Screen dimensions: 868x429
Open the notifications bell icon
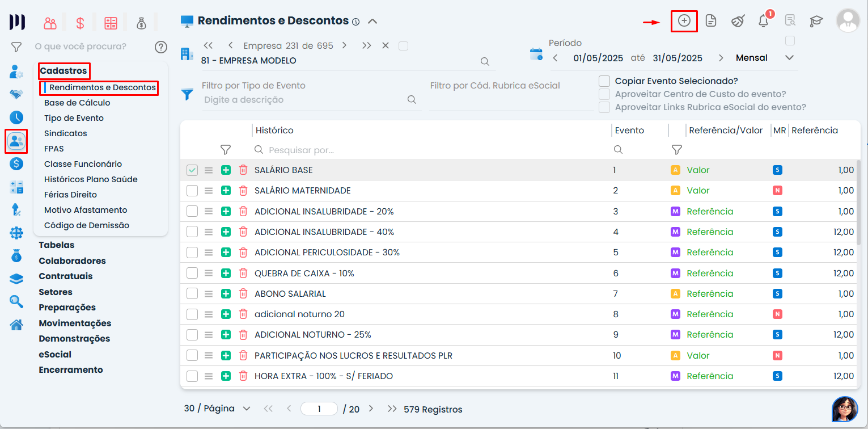coord(763,21)
